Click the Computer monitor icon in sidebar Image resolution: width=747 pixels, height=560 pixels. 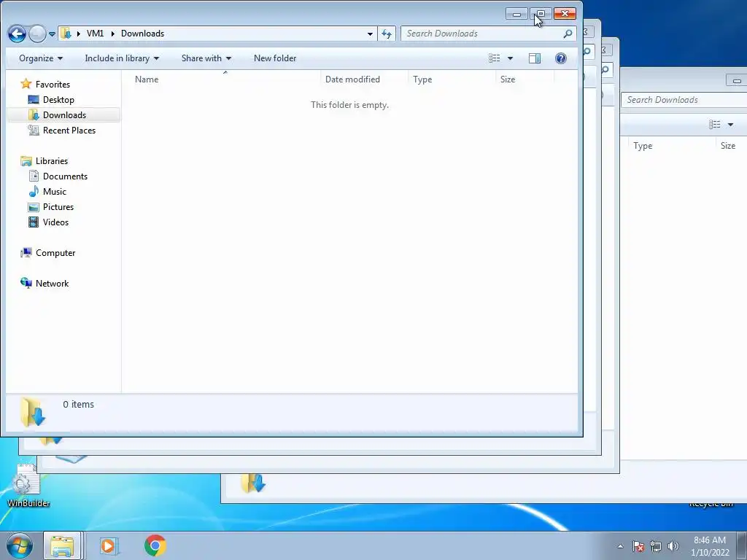click(x=26, y=252)
